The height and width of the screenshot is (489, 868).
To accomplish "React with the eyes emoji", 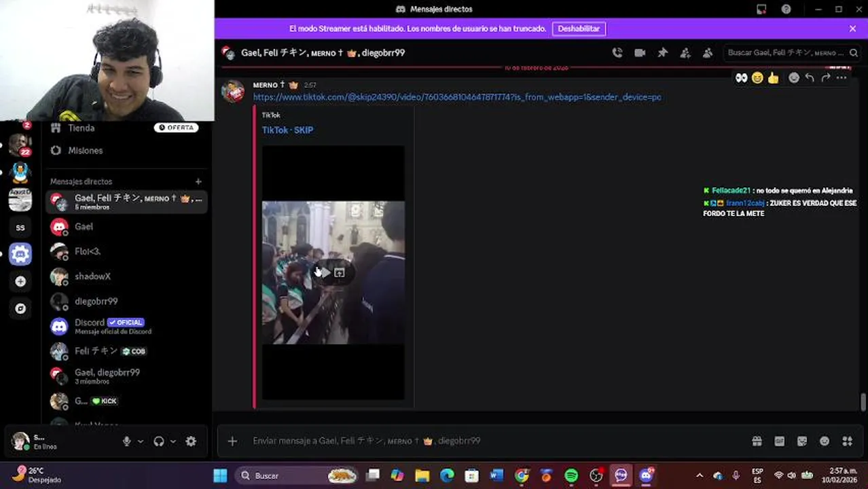I will click(x=741, y=78).
